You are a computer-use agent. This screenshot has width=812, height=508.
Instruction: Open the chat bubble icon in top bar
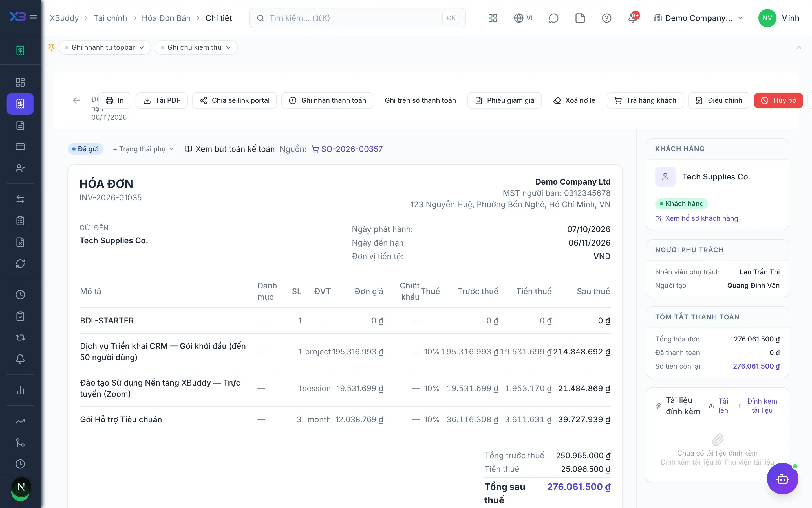[553, 18]
